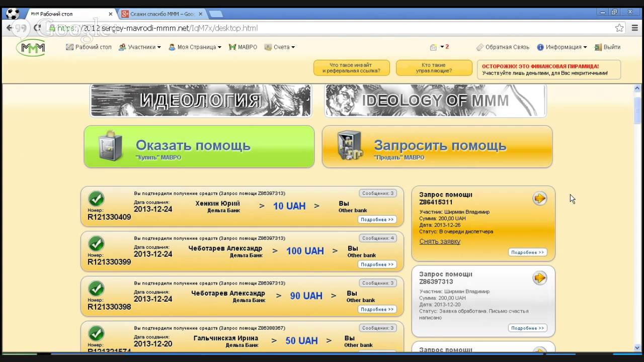Image resolution: width=644 pixels, height=362 pixels.
Task: Click green checkmark of order R121330409
Action: 96,199
